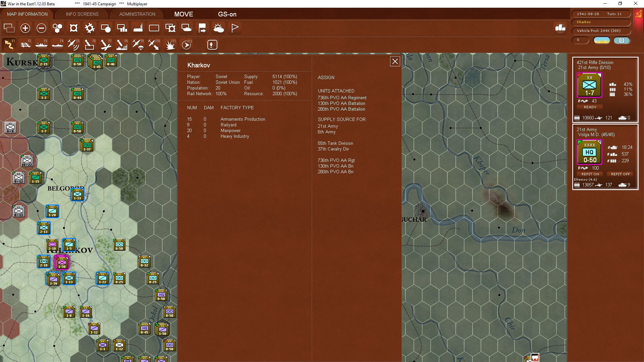
Task: Select the German 10=22 unit counter
Action: tap(27, 161)
